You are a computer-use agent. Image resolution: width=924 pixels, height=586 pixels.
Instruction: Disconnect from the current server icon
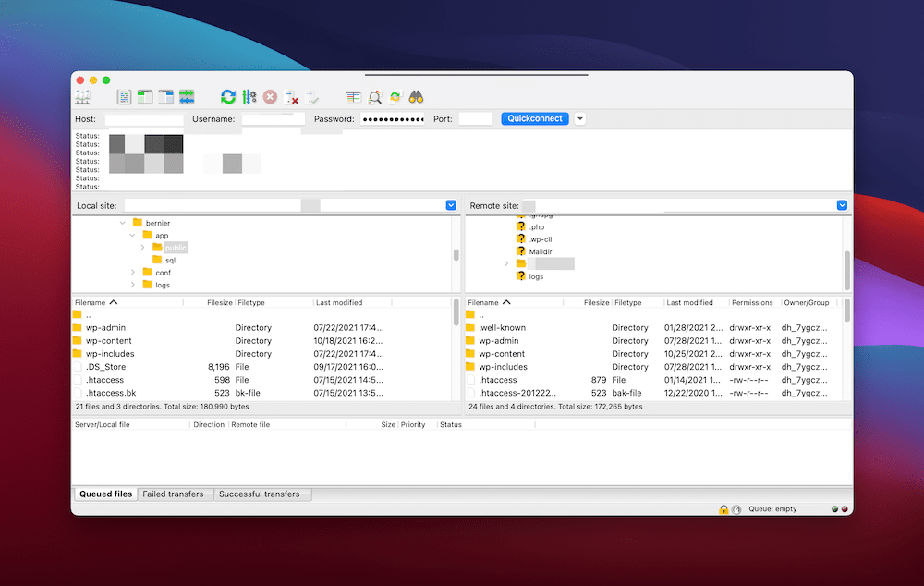pyautogui.click(x=291, y=97)
